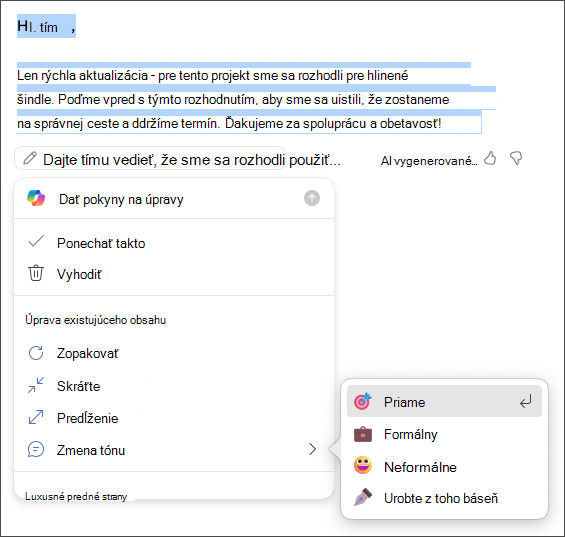Click the briefcase icon beside Formálny
Screen dimensions: 565x537
coord(362,434)
